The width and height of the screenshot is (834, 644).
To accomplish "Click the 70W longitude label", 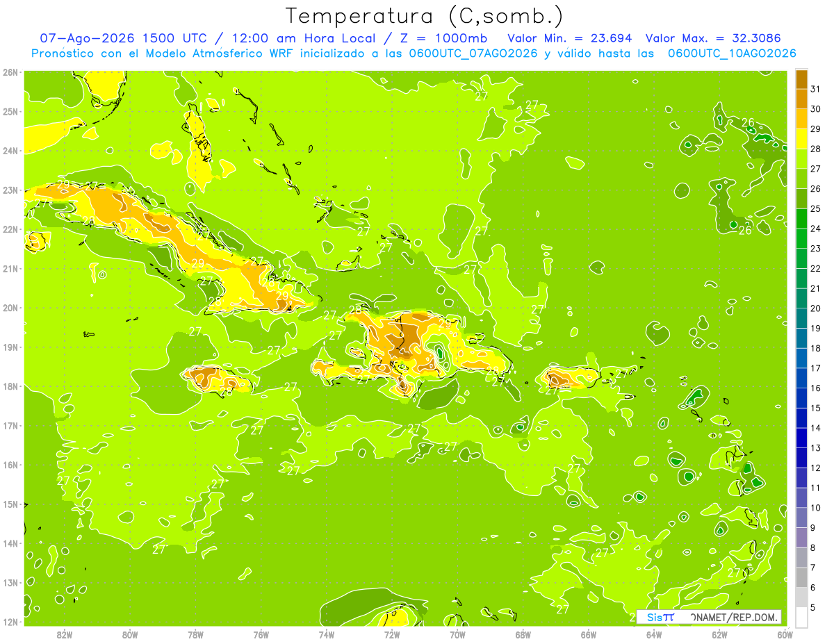I will 457,634.
